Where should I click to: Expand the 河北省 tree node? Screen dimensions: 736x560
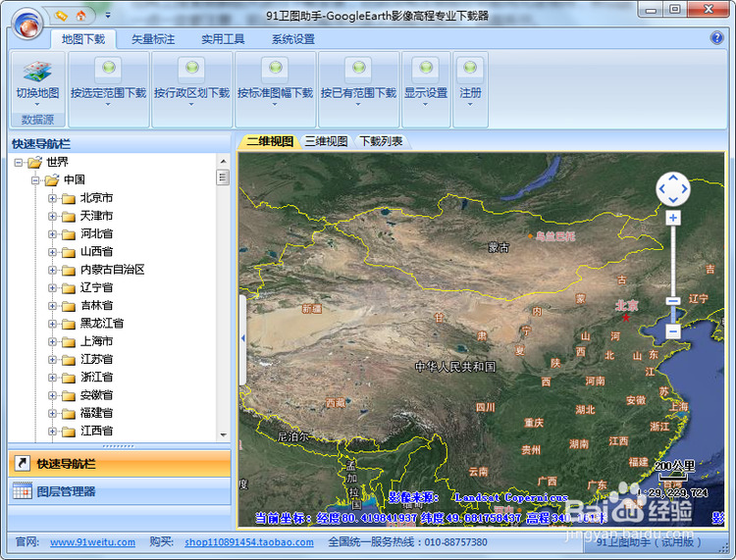(53, 234)
